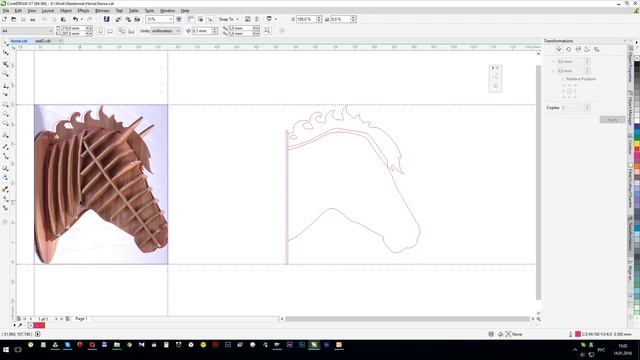Open the Effects menu
The width and height of the screenshot is (640, 360).
pyautogui.click(x=83, y=11)
